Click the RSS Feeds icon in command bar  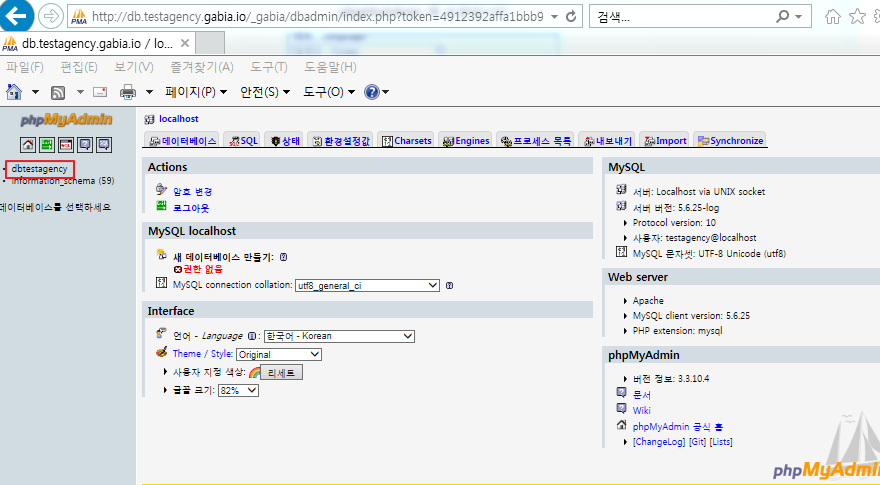point(58,92)
